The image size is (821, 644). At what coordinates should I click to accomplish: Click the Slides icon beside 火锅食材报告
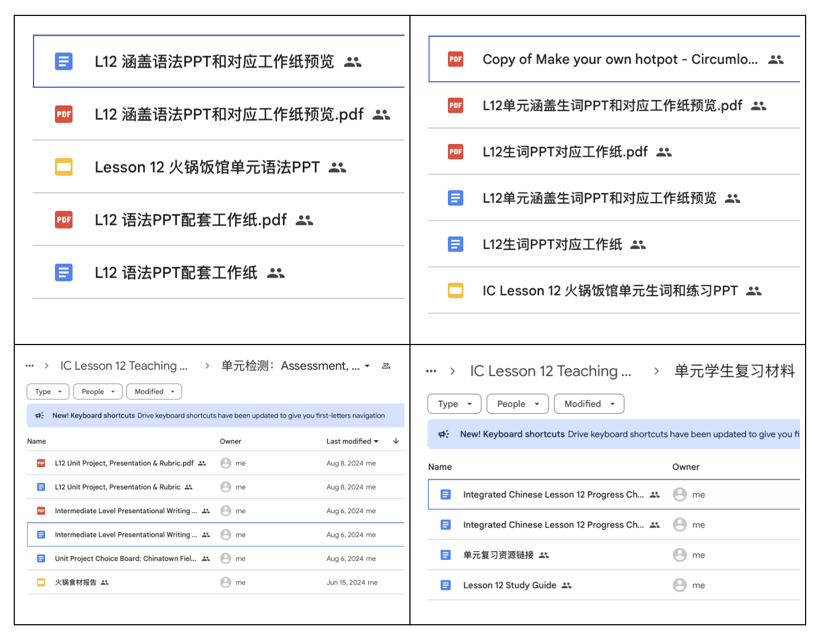point(41,582)
